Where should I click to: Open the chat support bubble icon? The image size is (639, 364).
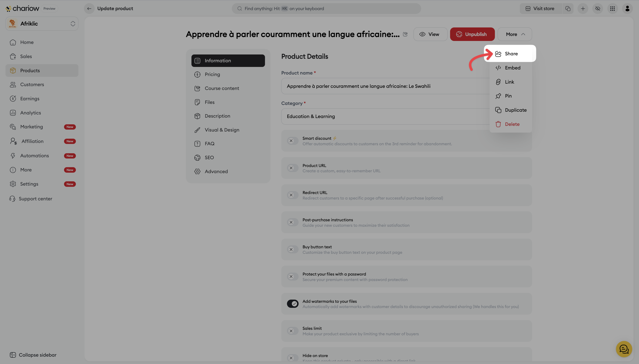[624, 349]
